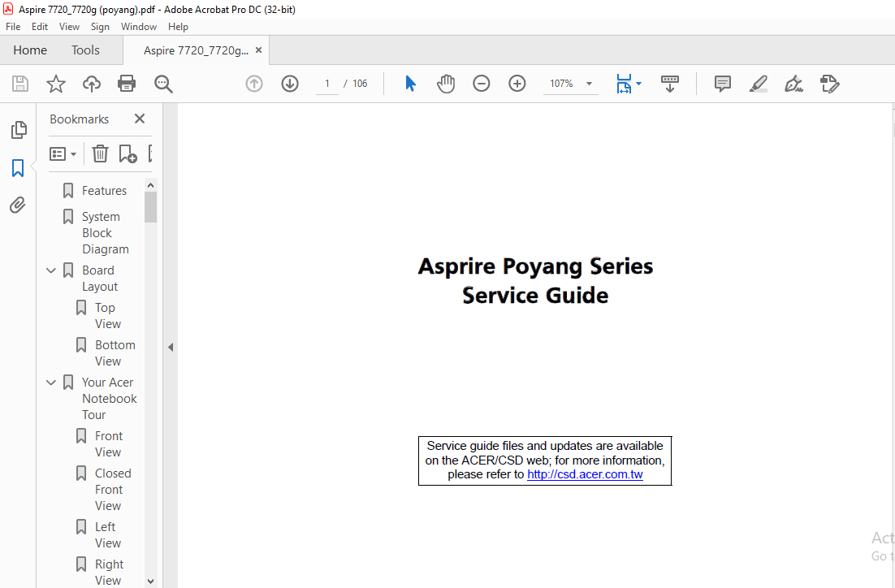This screenshot has width=895, height=588.
Task: Activate the hand pan tool
Action: (446, 84)
